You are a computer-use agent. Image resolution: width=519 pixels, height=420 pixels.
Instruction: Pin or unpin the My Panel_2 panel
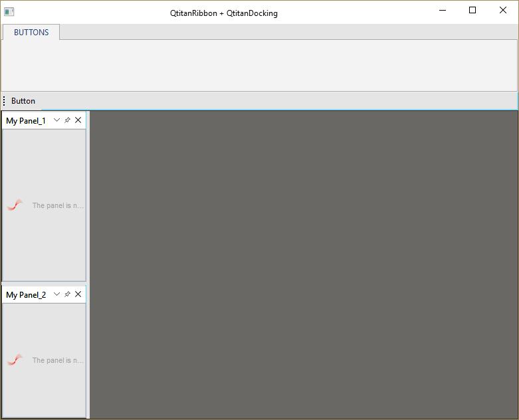click(67, 294)
